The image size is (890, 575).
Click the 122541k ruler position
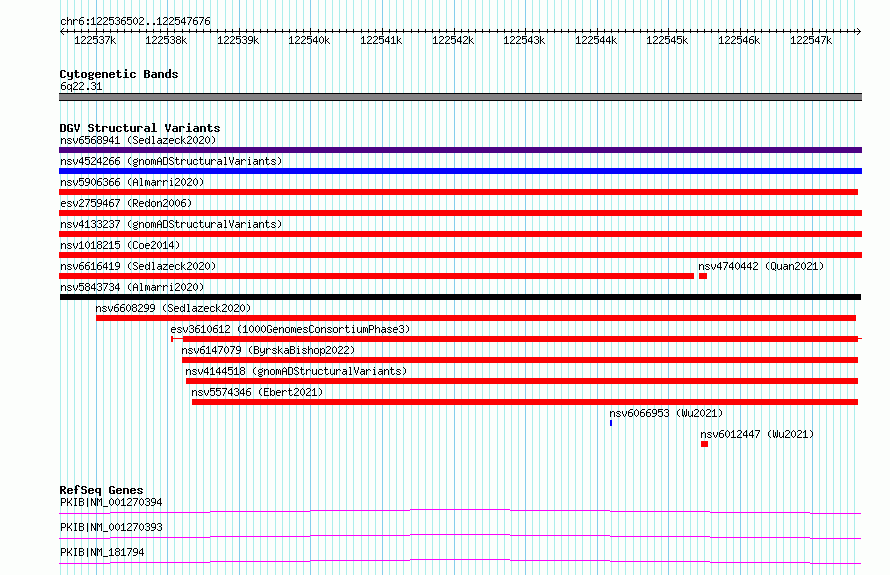381,40
